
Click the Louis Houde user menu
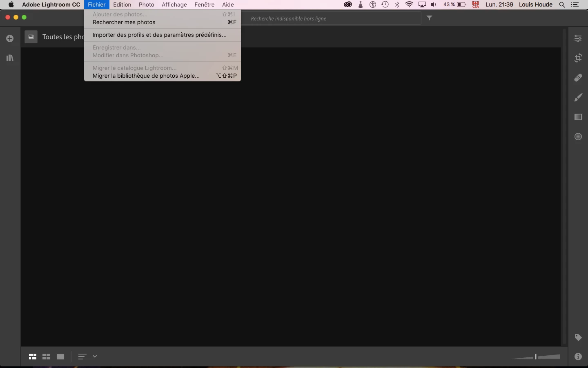tap(536, 4)
